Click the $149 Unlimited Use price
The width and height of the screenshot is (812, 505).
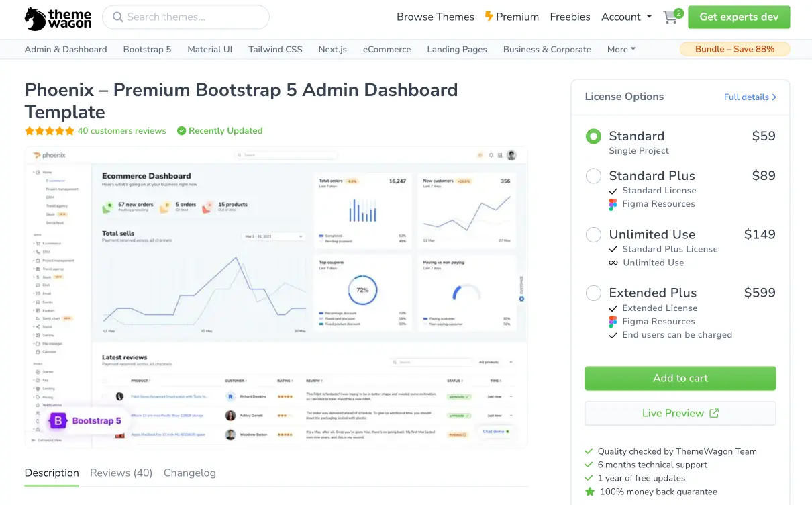click(760, 234)
